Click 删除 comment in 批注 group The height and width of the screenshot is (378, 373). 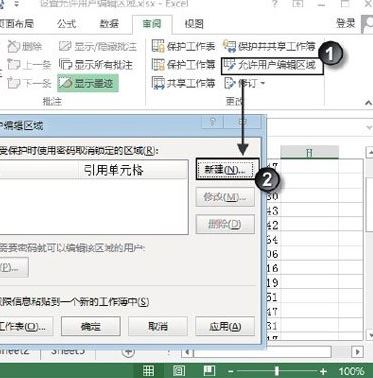point(25,47)
